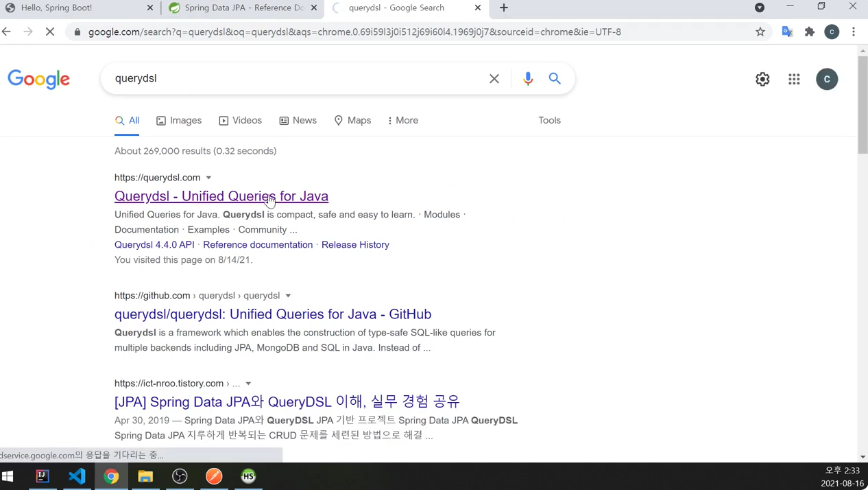Open File Explorer from taskbar
Screen dimensions: 868x492
145,476
